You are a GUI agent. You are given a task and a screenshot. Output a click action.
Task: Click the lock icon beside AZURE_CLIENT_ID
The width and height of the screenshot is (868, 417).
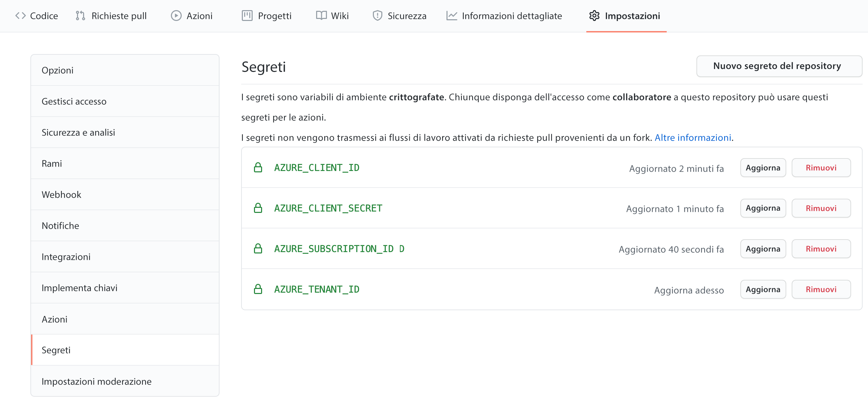click(258, 167)
